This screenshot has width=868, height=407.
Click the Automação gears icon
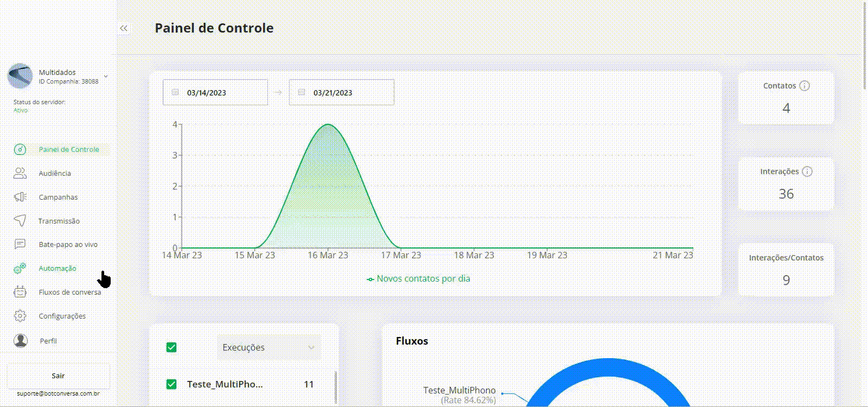pyautogui.click(x=20, y=268)
